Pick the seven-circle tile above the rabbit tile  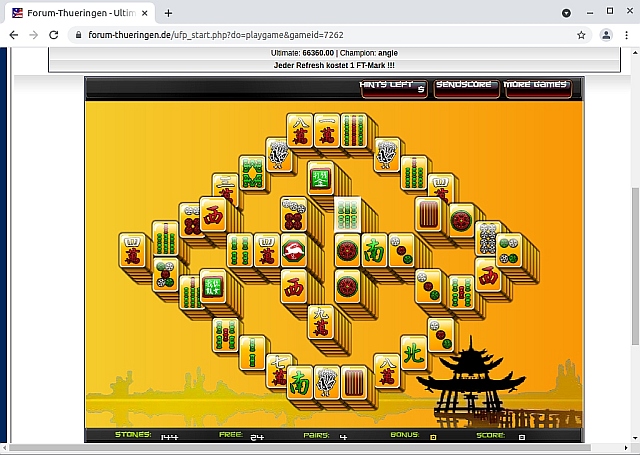[294, 215]
